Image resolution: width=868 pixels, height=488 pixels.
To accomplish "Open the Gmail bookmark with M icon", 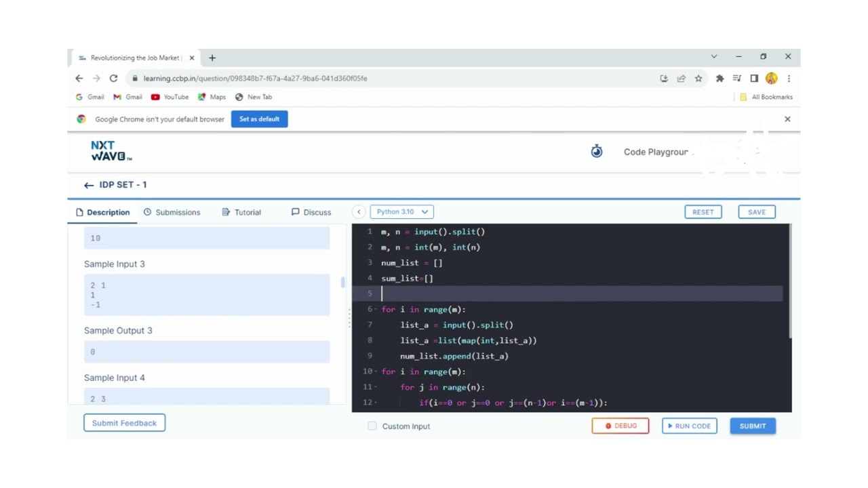I will [x=127, y=97].
